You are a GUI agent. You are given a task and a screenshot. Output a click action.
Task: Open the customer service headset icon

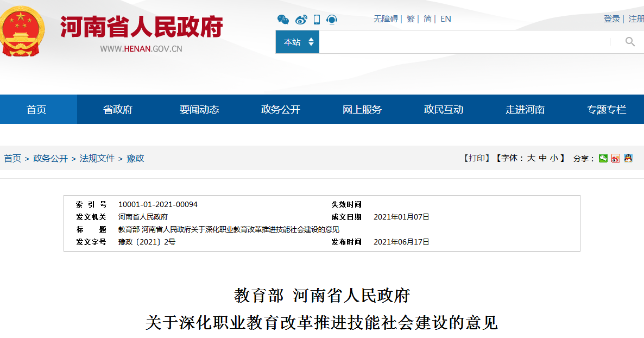pyautogui.click(x=332, y=20)
